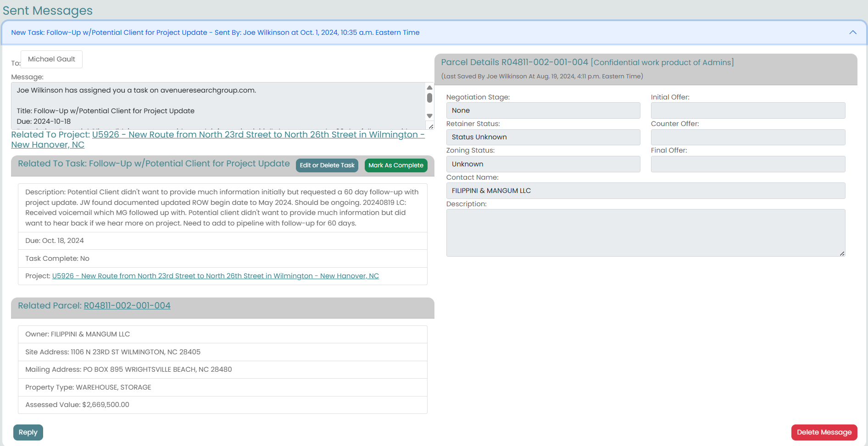Click the 'Last Saved By Joe Wilkinson' note
Image resolution: width=868 pixels, height=446 pixels.
(x=542, y=76)
